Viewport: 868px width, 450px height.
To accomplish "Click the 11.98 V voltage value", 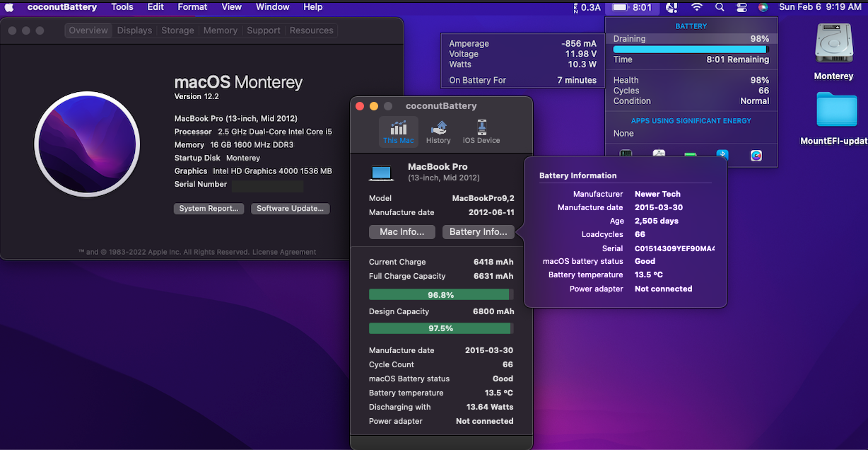I will click(x=581, y=54).
